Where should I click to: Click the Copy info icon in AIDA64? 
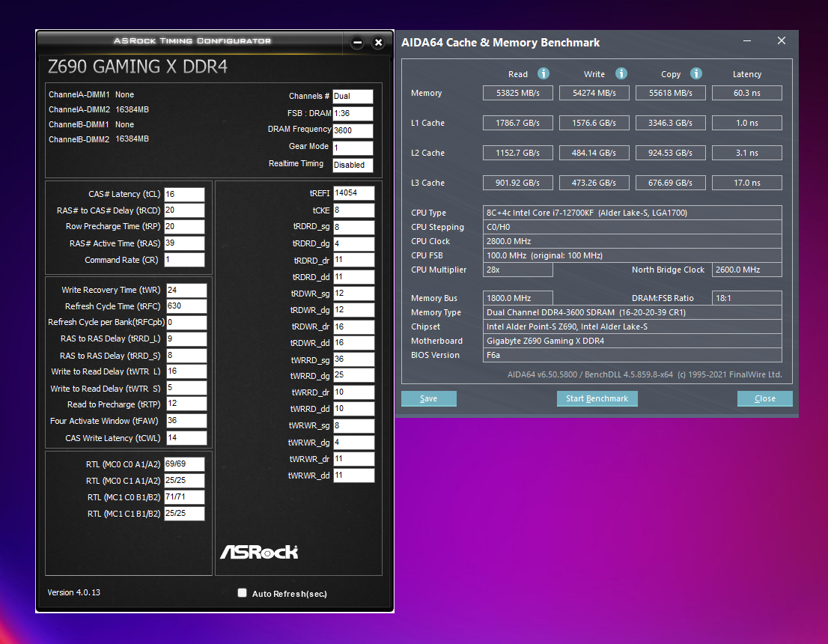point(696,73)
